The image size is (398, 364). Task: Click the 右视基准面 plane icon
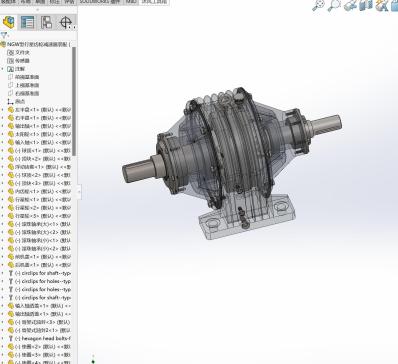(11, 93)
